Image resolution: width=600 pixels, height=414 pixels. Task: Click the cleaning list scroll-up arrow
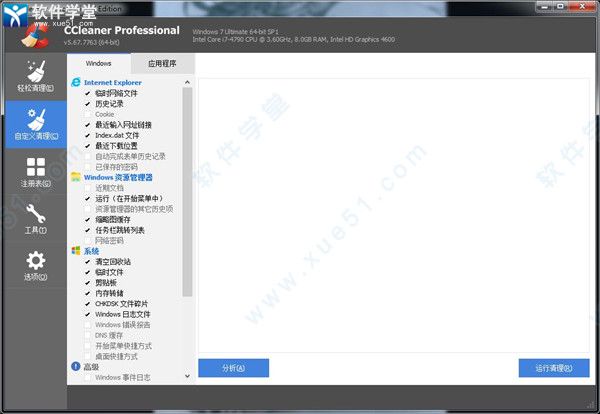tap(187, 82)
